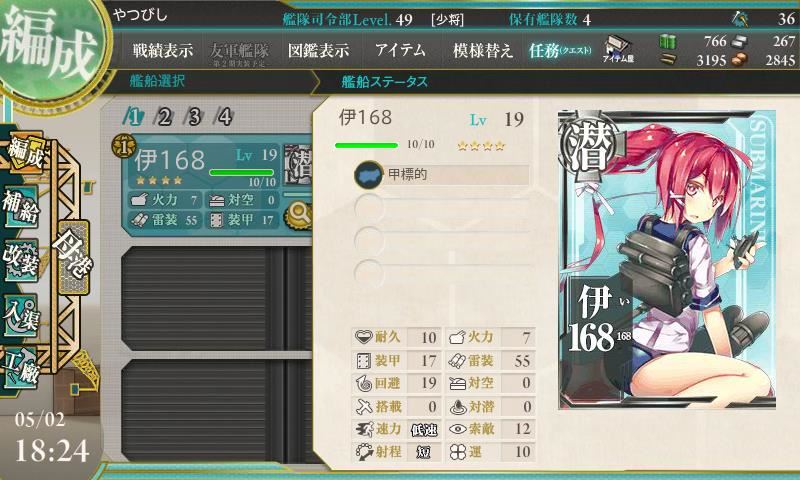This screenshot has height=480, width=800.
Task: Open the 工廠 (Factory) sidebar icon
Action: (x=21, y=367)
